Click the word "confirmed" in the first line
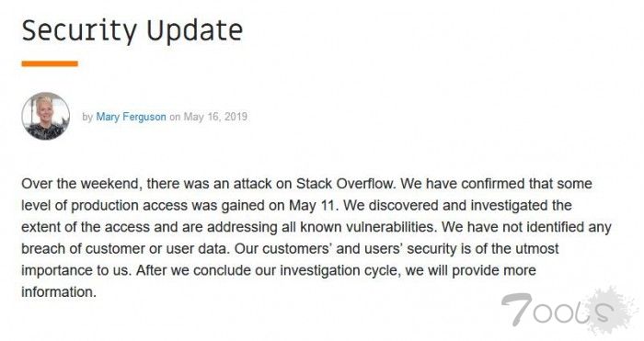644x341 pixels. click(491, 184)
